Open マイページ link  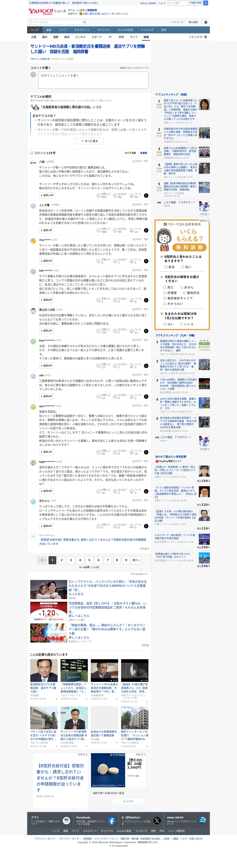[178, 22]
